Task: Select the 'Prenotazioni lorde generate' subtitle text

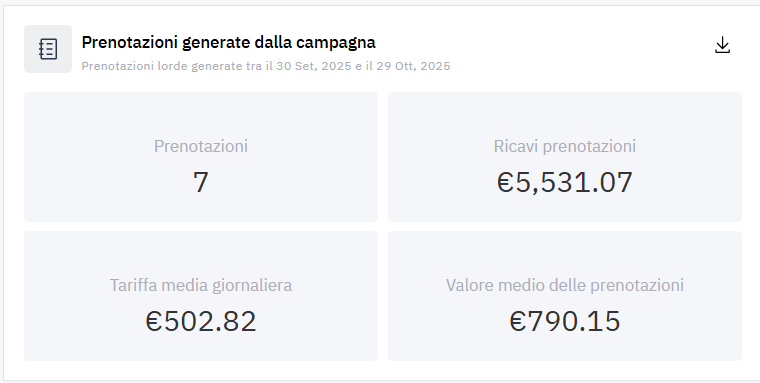Action: 172,66
